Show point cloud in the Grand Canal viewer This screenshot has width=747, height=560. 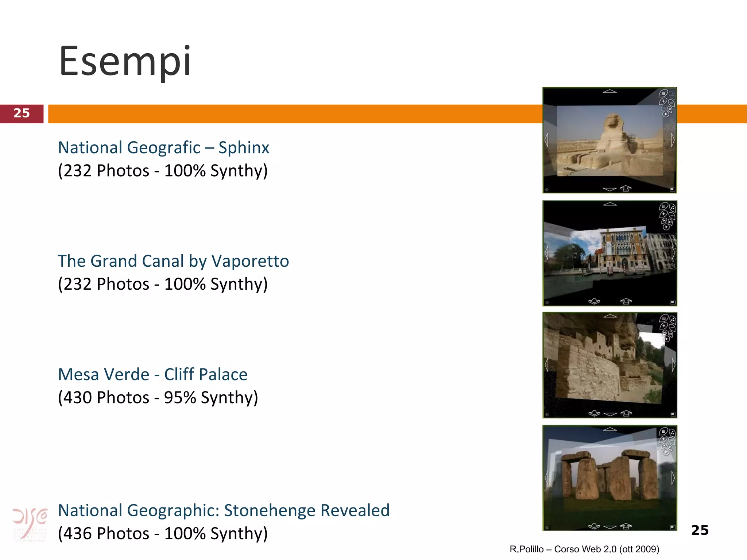pos(673,208)
